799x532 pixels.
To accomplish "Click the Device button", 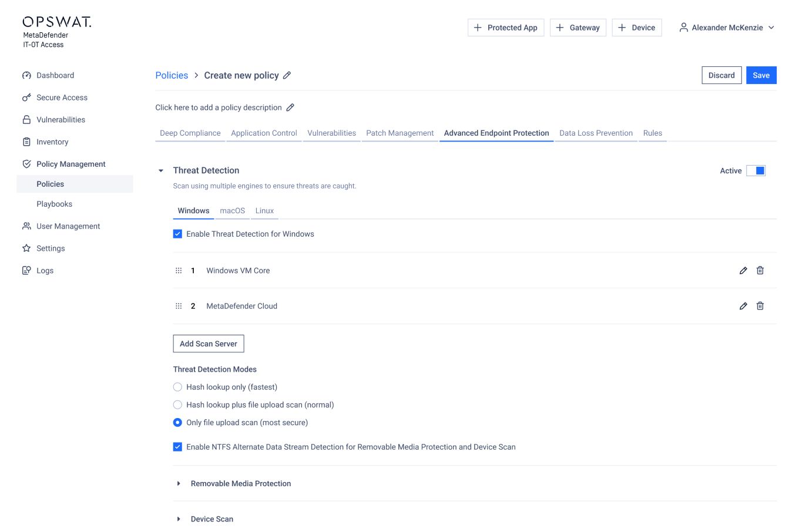I will coord(637,28).
